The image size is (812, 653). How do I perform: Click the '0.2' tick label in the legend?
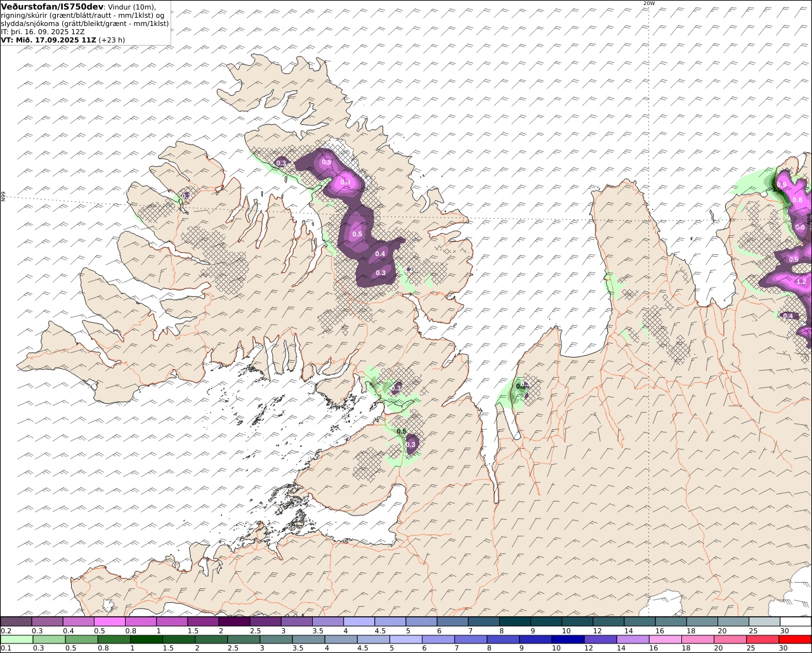[6, 631]
